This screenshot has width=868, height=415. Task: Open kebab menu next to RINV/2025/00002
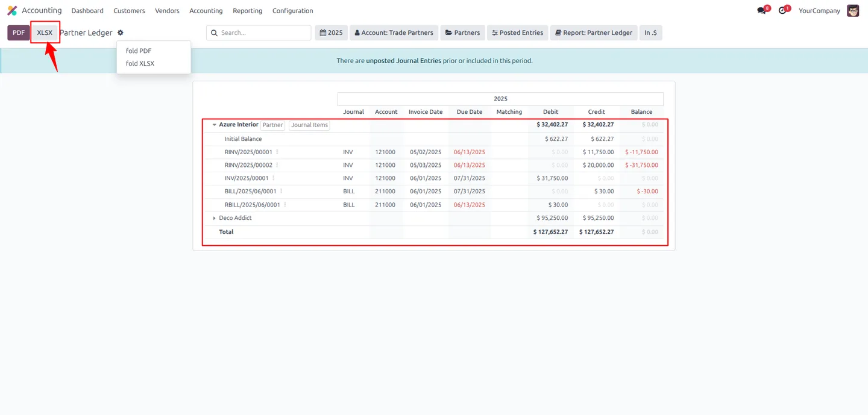pos(277,165)
